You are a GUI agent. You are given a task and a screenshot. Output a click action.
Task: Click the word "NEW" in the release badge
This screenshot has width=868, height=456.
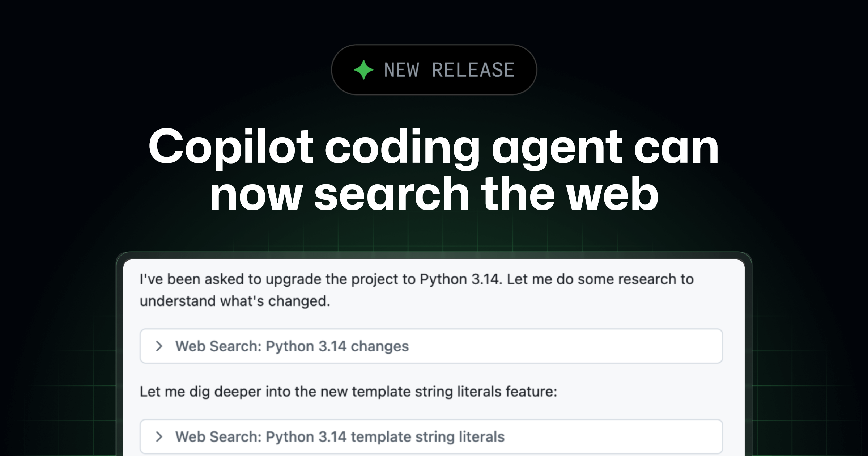pos(401,70)
